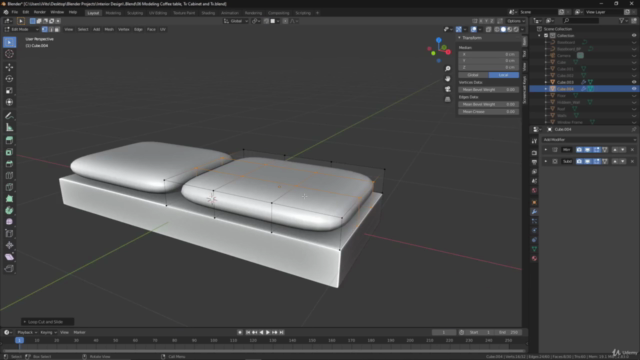Expand the Loop Cut and Slide panel
Viewport: 640px width, 360px height.
(x=48, y=322)
